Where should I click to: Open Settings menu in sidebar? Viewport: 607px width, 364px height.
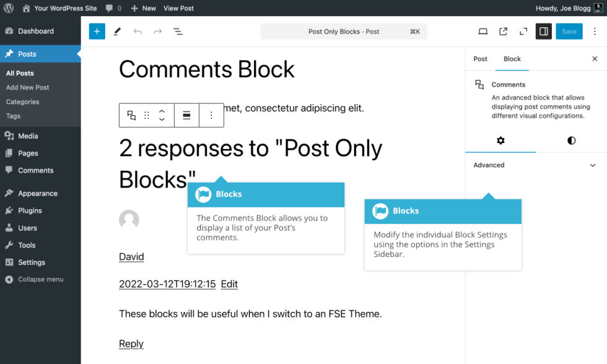[x=40, y=262]
